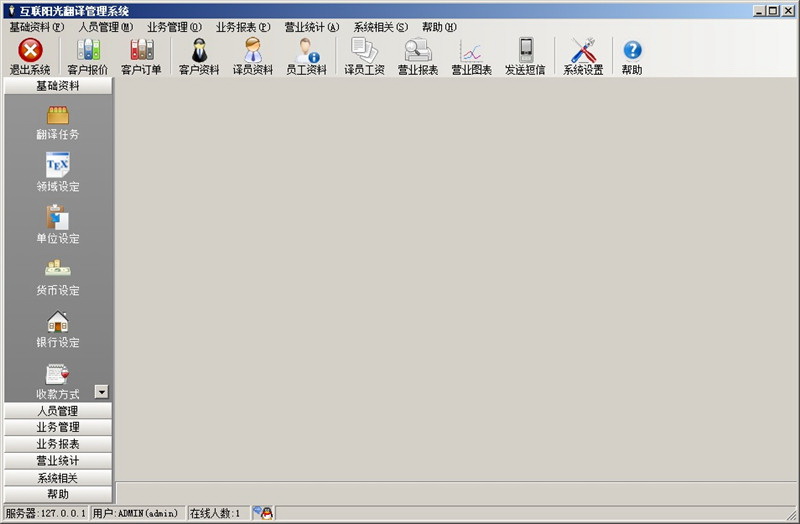
Task: Click the QQ icon in status bar
Action: coord(263,513)
